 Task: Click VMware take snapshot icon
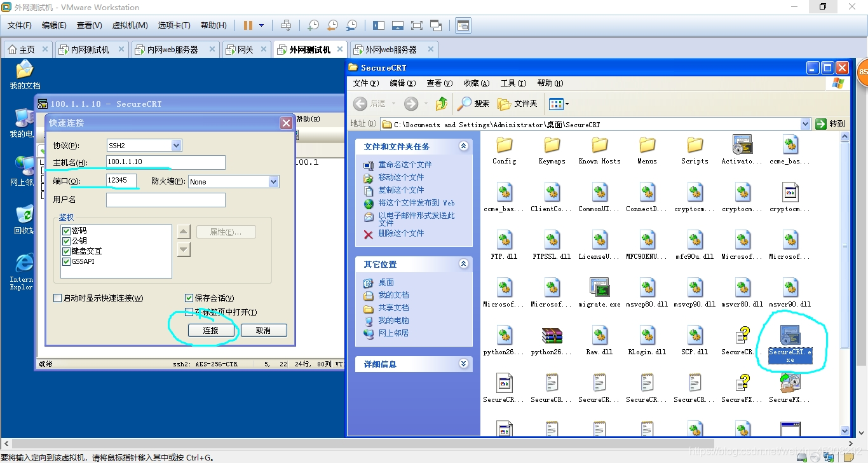click(x=313, y=25)
